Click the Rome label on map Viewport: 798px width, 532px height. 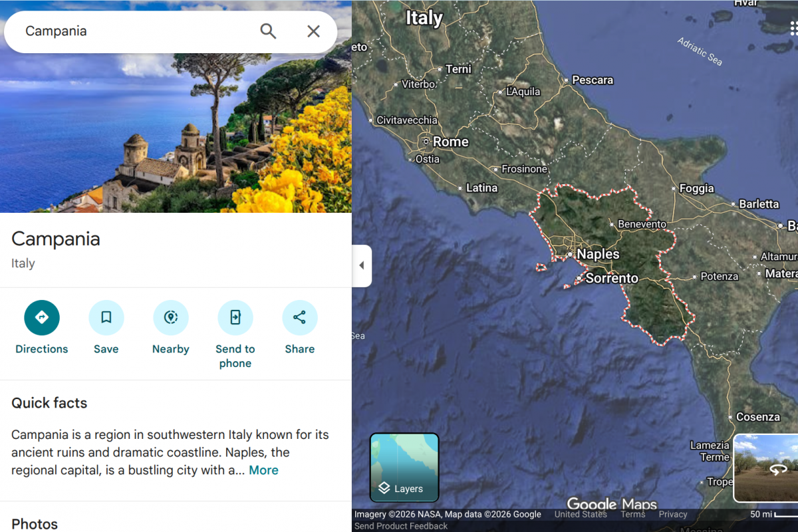(x=450, y=142)
